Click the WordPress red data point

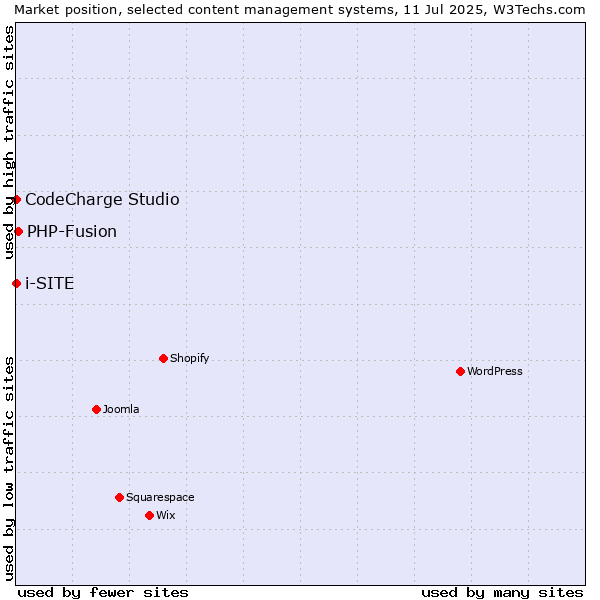[460, 372]
